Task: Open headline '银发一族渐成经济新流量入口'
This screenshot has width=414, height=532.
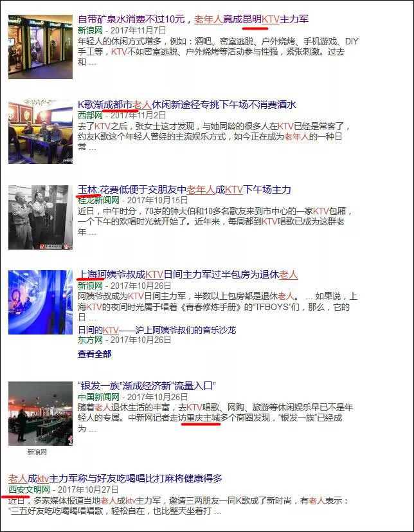Action: (147, 386)
